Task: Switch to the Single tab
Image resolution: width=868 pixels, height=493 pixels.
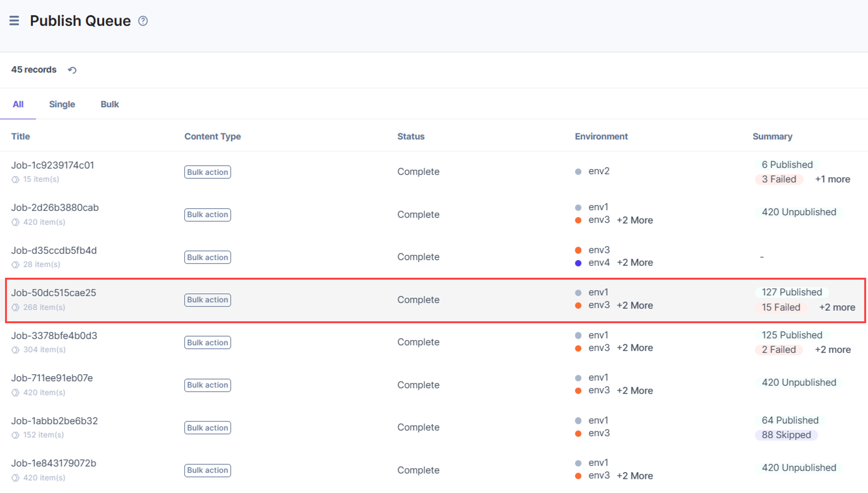Action: 62,104
